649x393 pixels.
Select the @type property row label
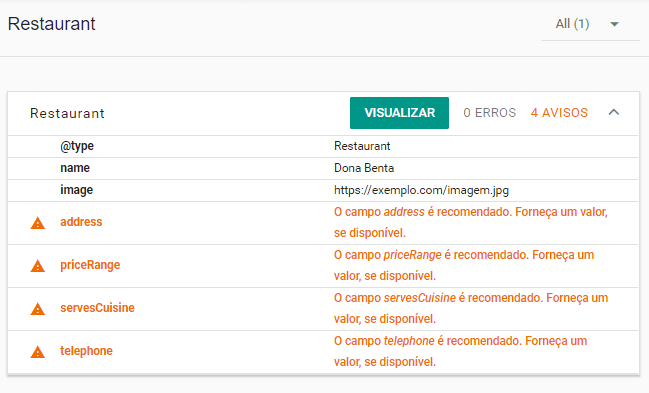pos(77,146)
